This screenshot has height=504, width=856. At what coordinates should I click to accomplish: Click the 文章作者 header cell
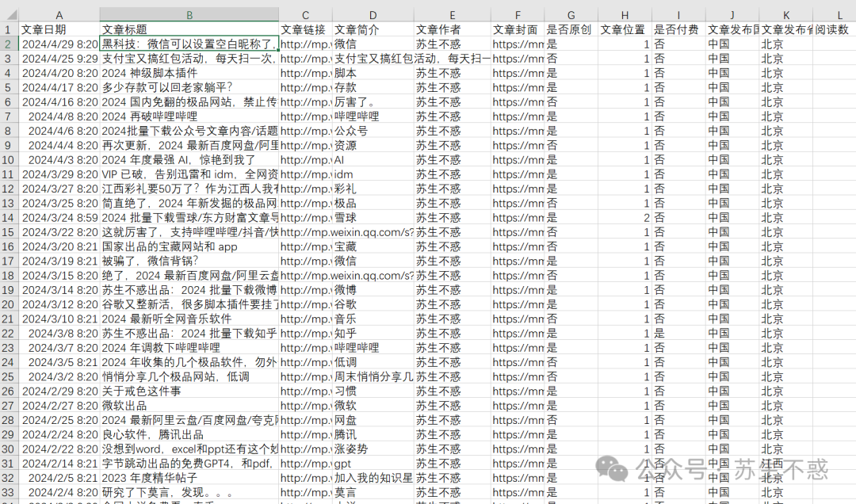tap(452, 29)
